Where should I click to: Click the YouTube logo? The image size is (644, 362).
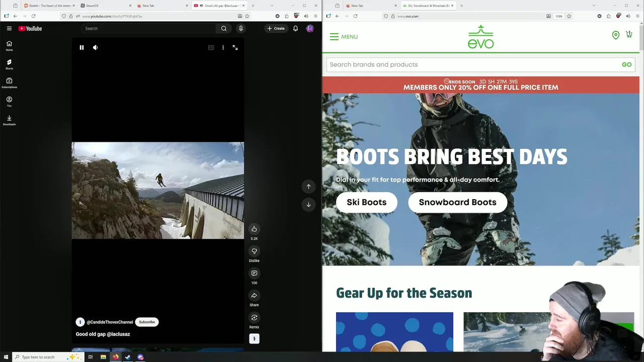pos(30,29)
